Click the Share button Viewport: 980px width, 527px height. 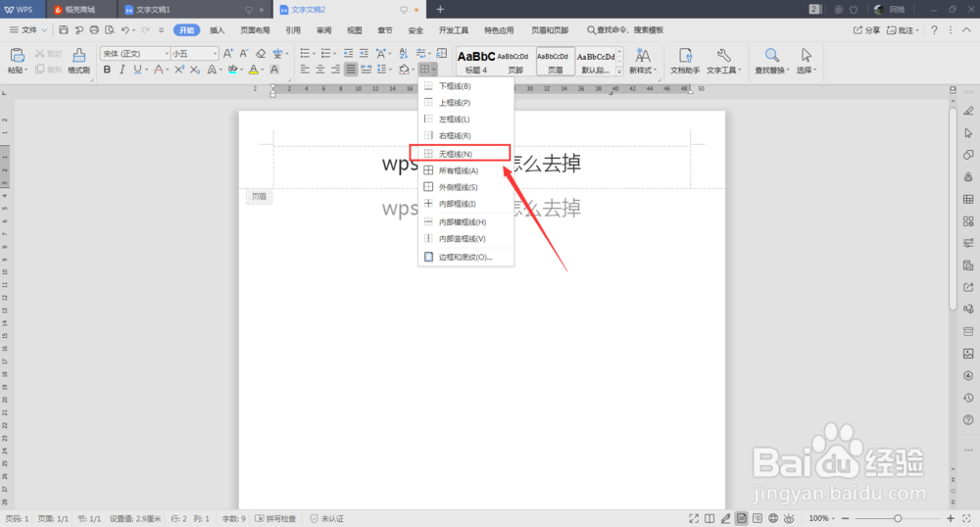(867, 30)
